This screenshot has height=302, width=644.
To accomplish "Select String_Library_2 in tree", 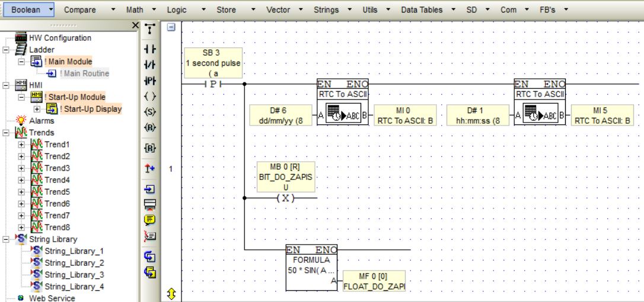I will coord(74,263).
